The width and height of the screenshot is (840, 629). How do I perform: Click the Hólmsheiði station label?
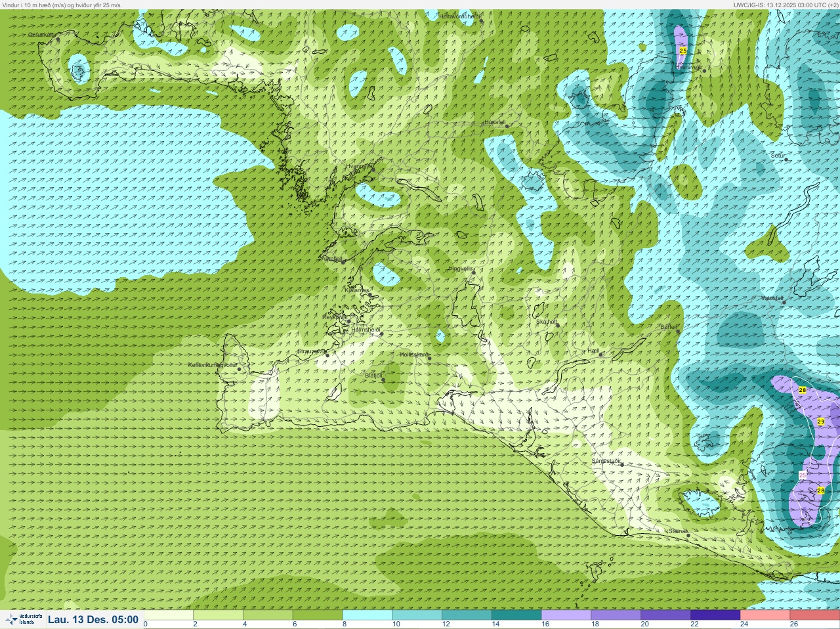pos(366,329)
